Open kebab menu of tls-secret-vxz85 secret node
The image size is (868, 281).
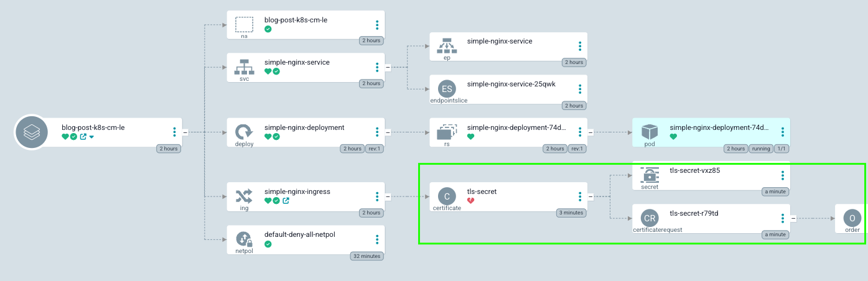(782, 175)
